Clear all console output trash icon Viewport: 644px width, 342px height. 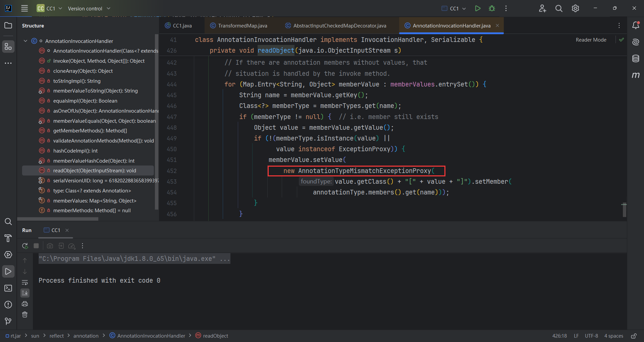click(x=25, y=315)
